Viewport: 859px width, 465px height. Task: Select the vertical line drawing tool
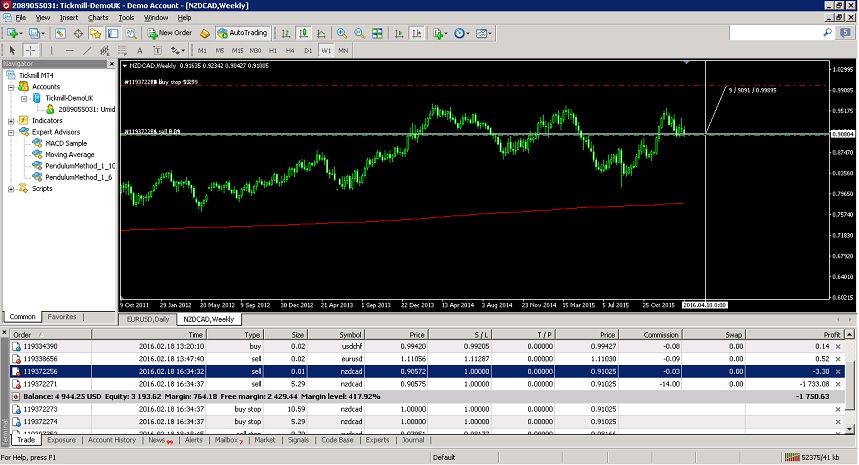click(x=51, y=50)
